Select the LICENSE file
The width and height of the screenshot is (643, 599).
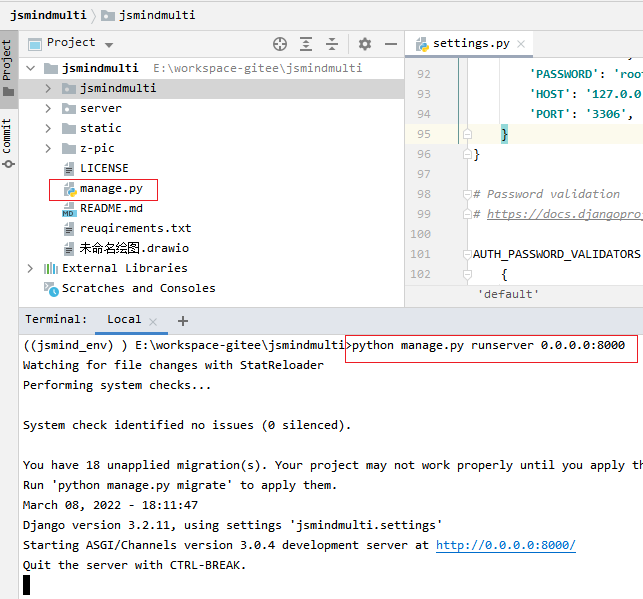104,168
